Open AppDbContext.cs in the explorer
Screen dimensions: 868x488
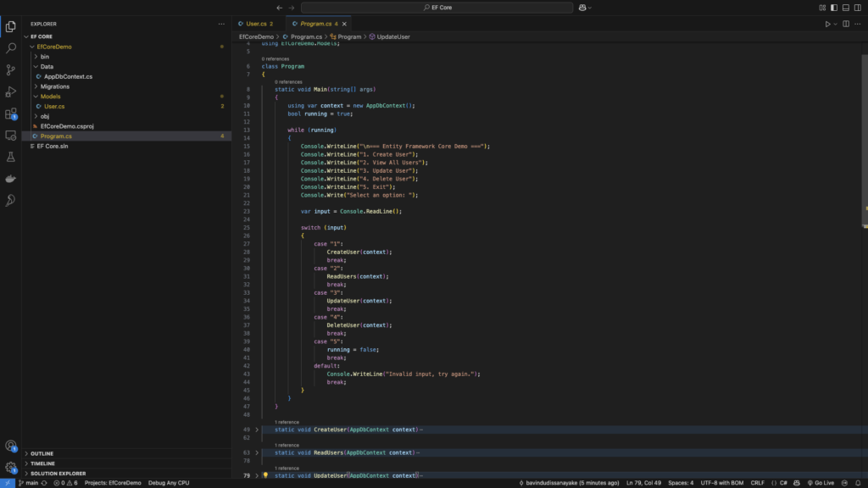[x=68, y=76]
